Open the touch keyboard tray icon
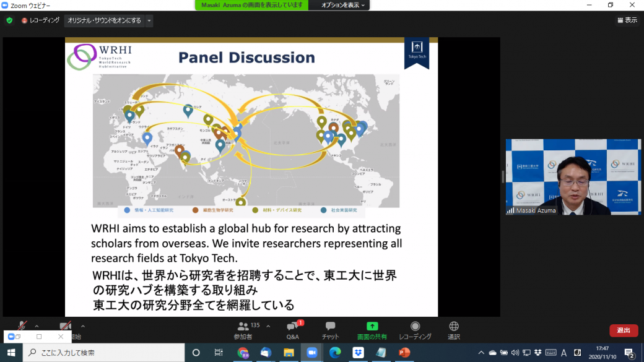The image size is (644, 362). coord(550,353)
